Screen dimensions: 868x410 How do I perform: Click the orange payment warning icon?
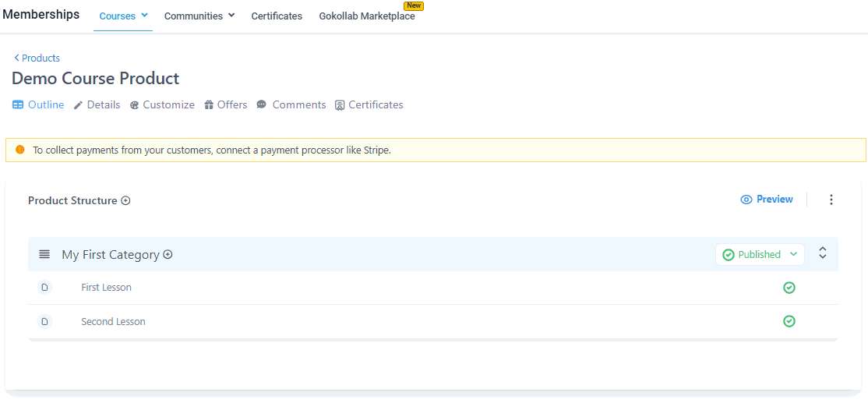20,150
